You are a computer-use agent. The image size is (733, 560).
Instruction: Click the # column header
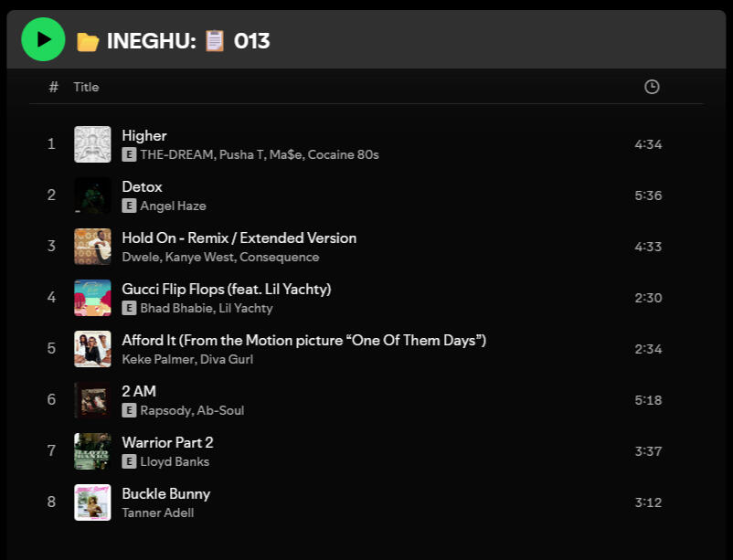coord(53,87)
